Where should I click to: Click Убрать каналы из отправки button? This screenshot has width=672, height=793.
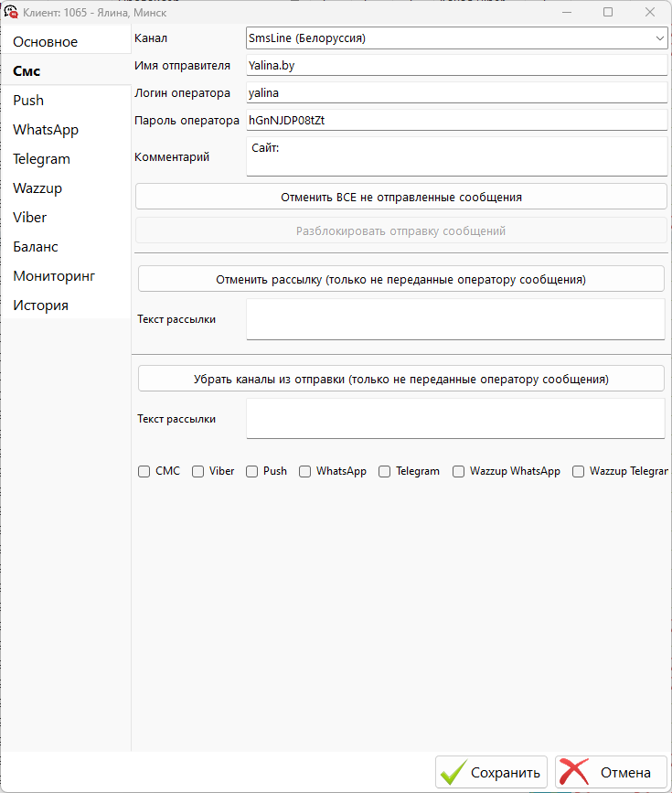[x=401, y=379]
